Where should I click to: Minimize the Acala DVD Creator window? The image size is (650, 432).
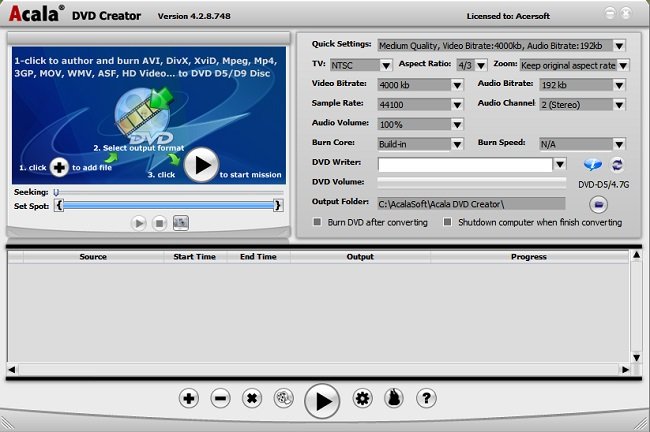coord(610,13)
